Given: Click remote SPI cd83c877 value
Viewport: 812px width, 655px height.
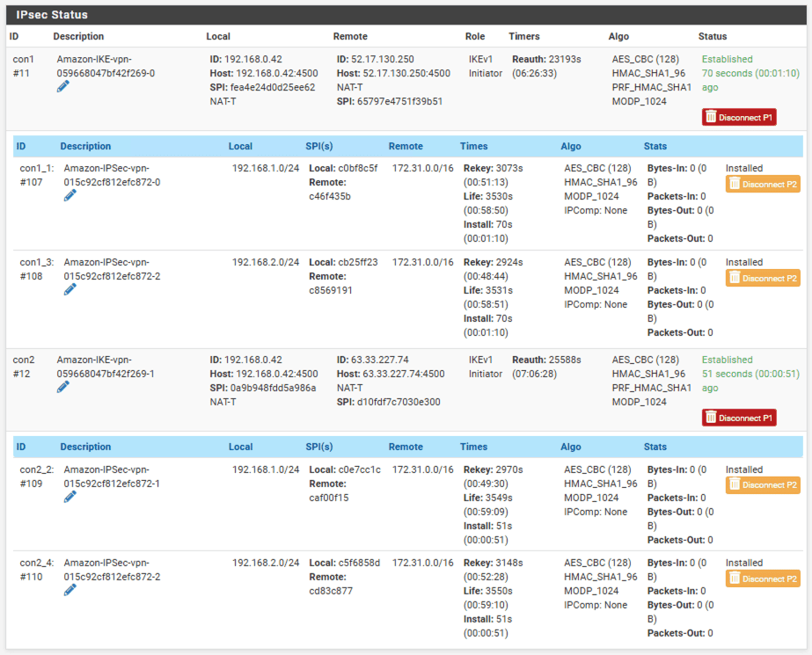Looking at the screenshot, I should 331,591.
